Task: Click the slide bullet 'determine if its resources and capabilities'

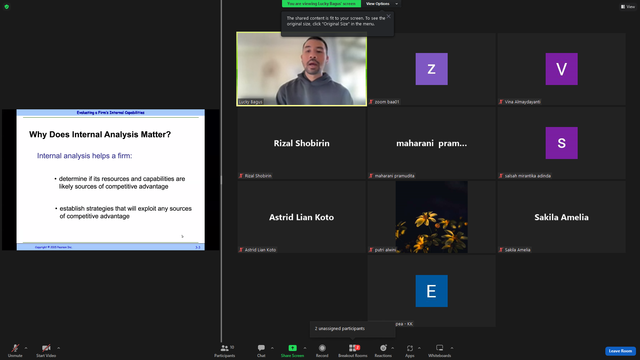Action: [x=122, y=182]
